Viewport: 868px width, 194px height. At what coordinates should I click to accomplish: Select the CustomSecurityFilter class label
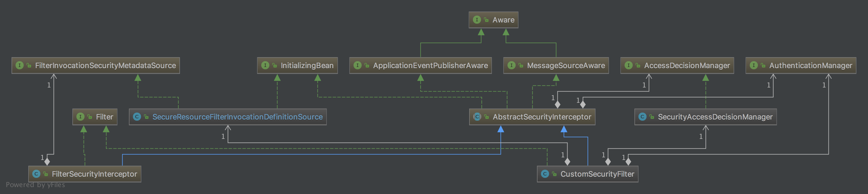click(x=597, y=174)
